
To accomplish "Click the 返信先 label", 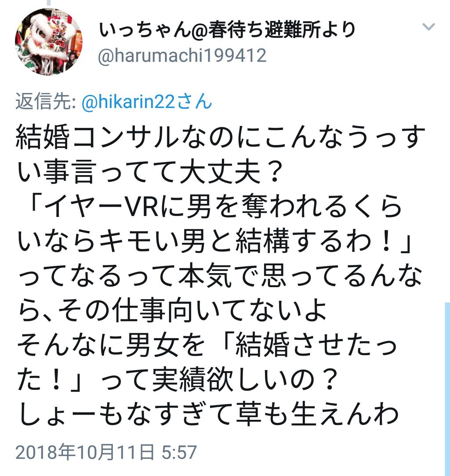I will 46,101.
